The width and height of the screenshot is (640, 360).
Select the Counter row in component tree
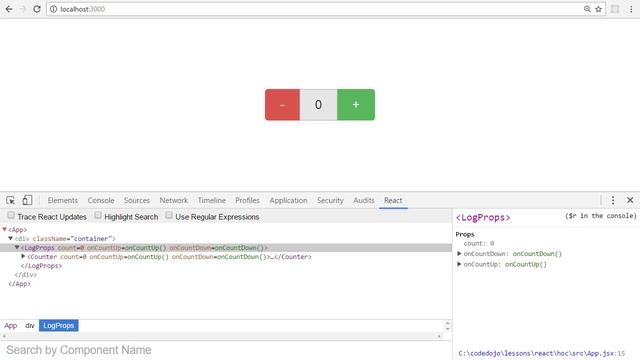tap(226, 257)
